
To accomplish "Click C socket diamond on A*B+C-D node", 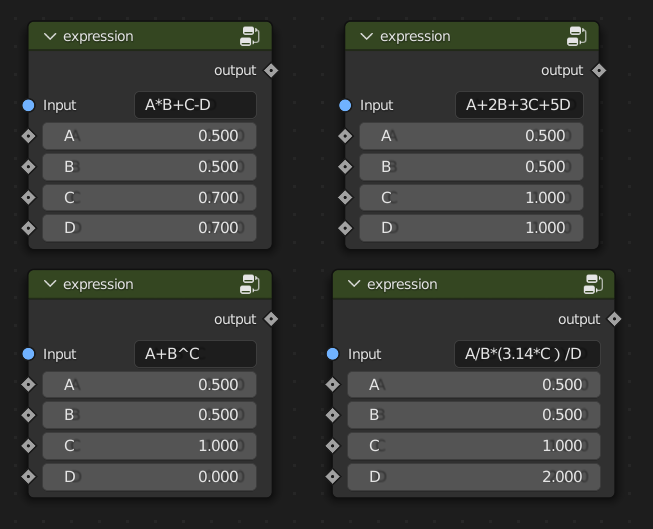I will (28, 197).
